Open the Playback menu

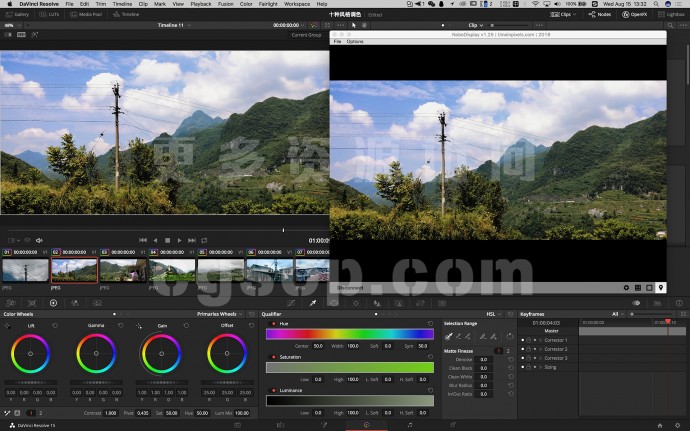point(201,4)
